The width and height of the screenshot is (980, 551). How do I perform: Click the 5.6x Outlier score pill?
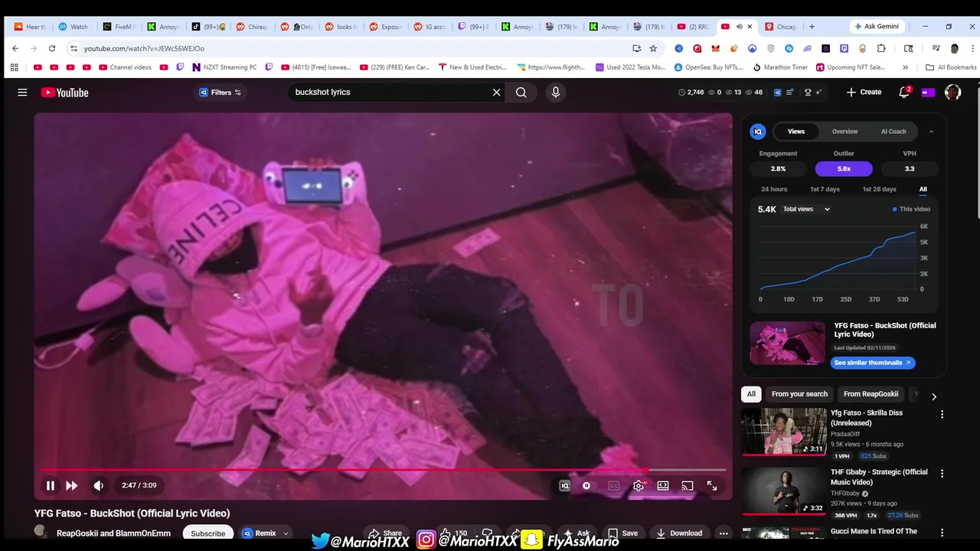(x=844, y=169)
